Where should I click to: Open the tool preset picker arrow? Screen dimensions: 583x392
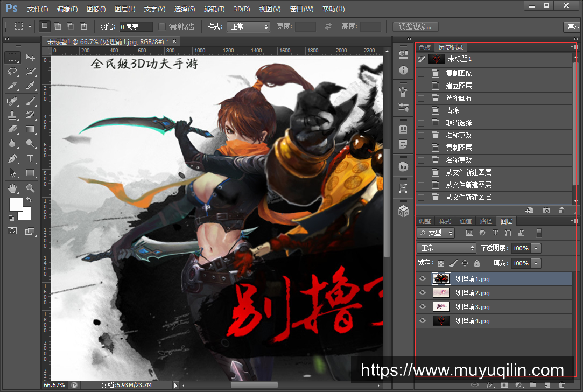tap(30, 26)
